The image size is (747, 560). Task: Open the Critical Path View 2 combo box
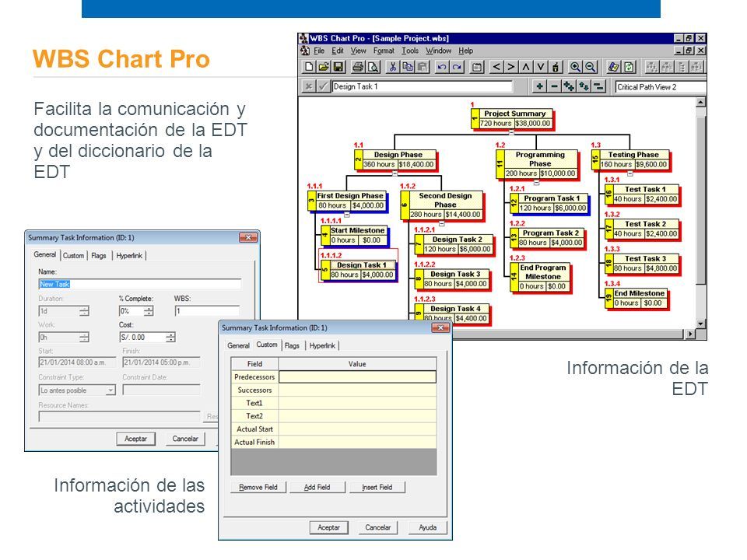661,86
